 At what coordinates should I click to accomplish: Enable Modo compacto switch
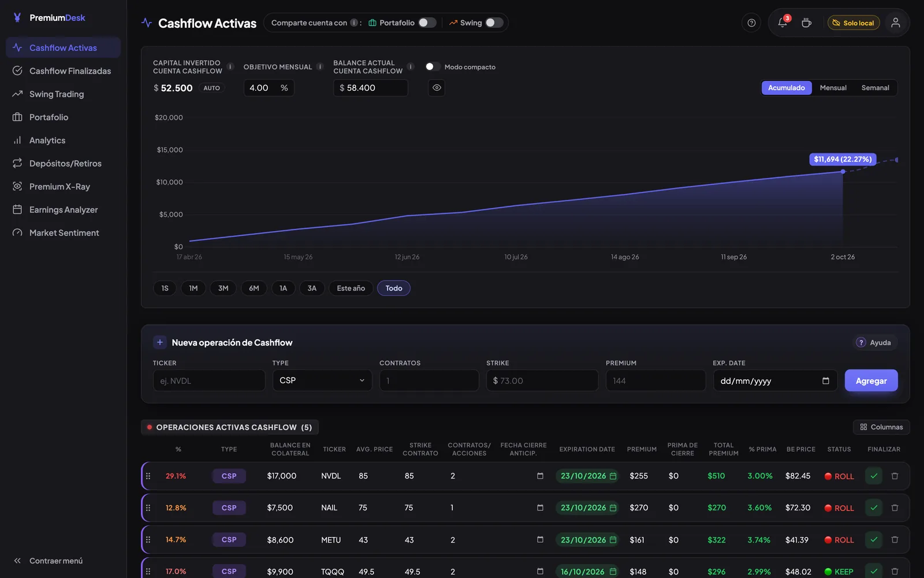tap(433, 66)
